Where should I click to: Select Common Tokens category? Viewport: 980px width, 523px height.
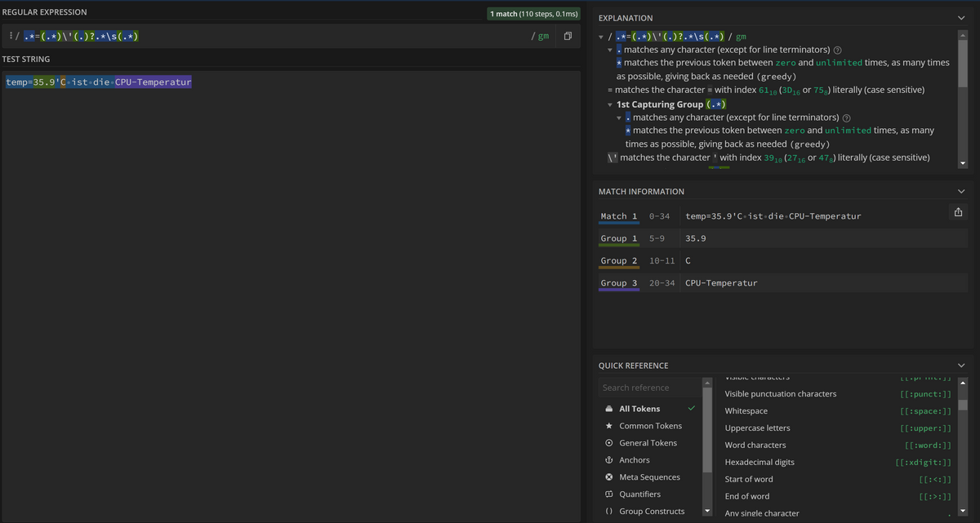[x=650, y=426]
